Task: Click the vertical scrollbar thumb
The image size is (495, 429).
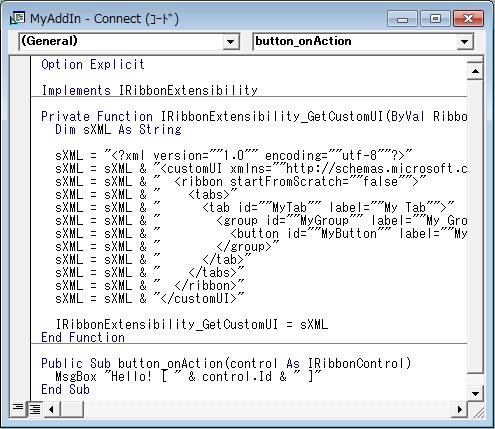Action: [475, 226]
